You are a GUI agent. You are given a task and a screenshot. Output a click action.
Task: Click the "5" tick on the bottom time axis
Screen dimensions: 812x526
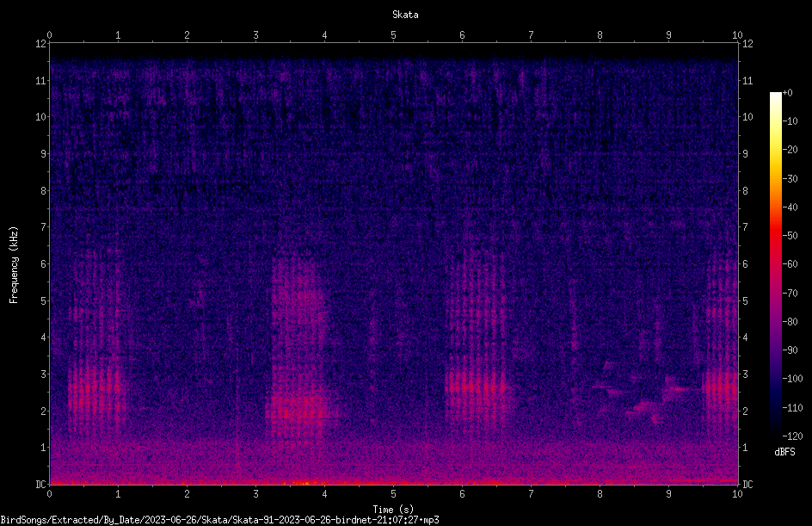[x=394, y=494]
